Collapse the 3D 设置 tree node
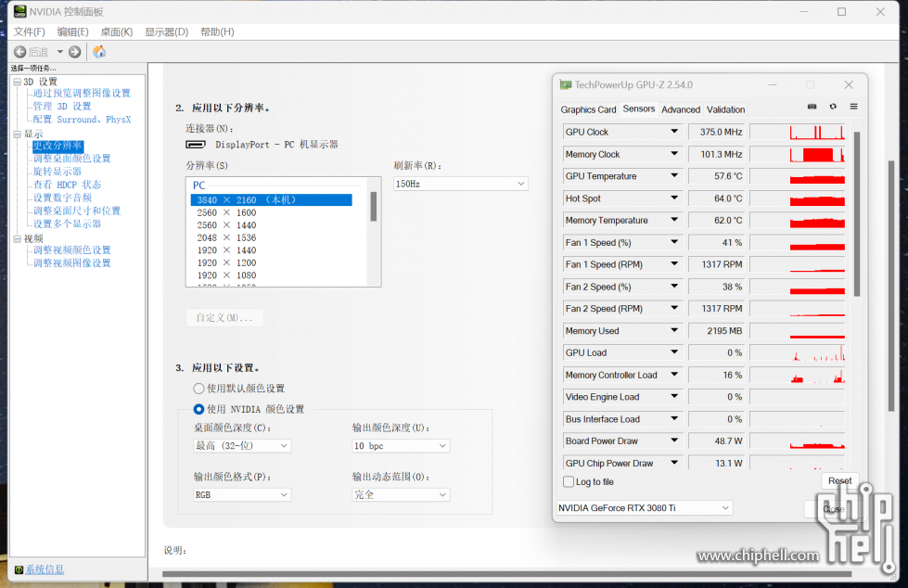The image size is (908, 588). [18, 82]
